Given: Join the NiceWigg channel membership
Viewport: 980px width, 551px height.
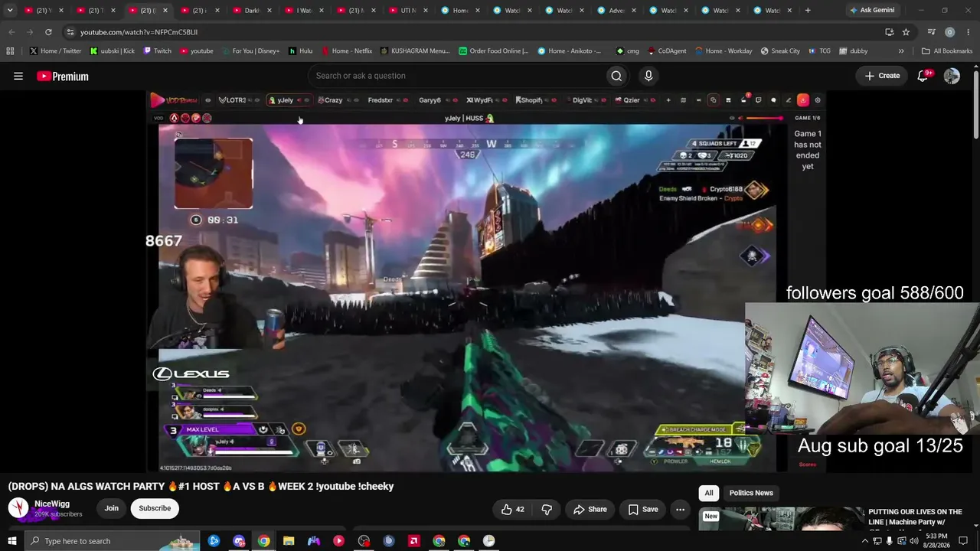Looking at the screenshot, I should [112, 508].
